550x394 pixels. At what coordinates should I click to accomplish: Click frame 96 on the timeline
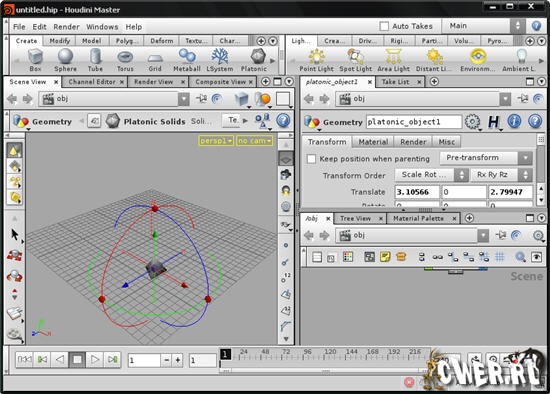click(x=307, y=352)
